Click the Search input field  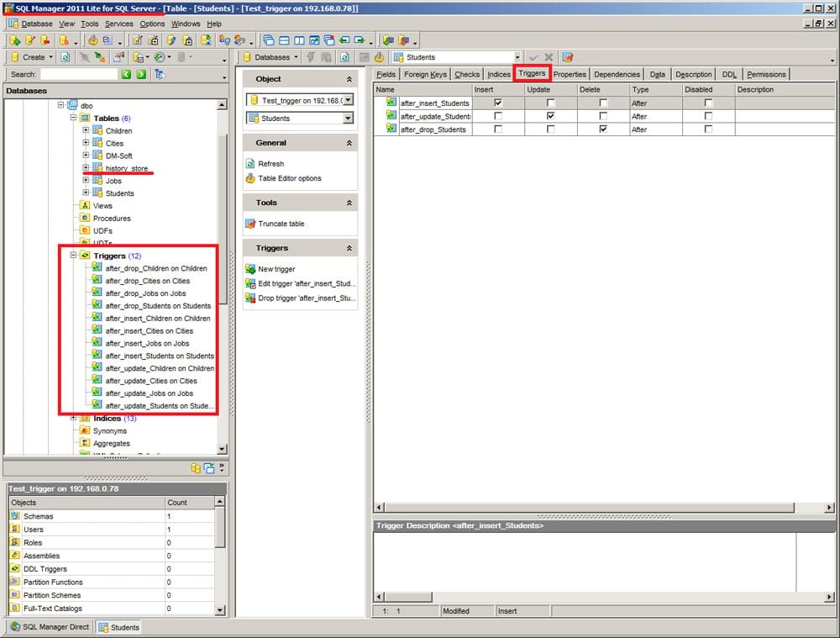[x=79, y=74]
